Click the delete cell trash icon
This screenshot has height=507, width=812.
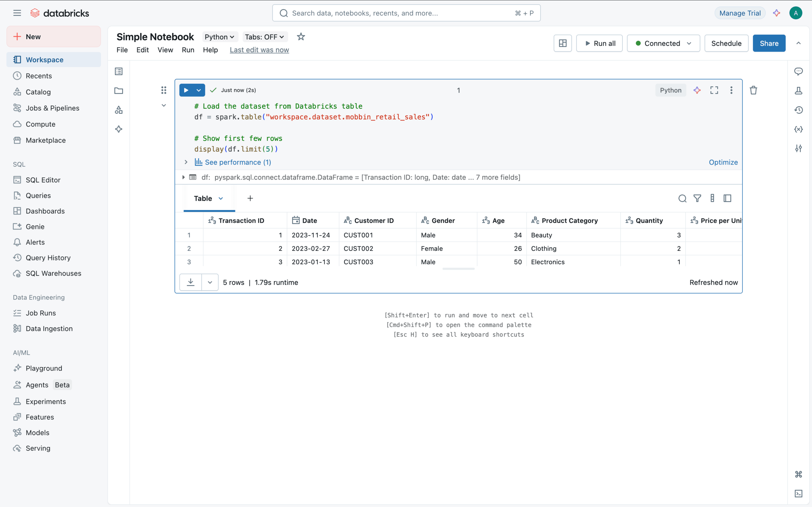point(753,90)
